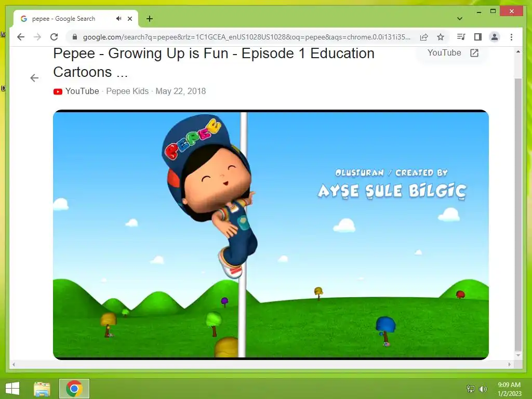Click the open-in-new-window icon beside YouTube
The image size is (532, 399).
click(474, 53)
